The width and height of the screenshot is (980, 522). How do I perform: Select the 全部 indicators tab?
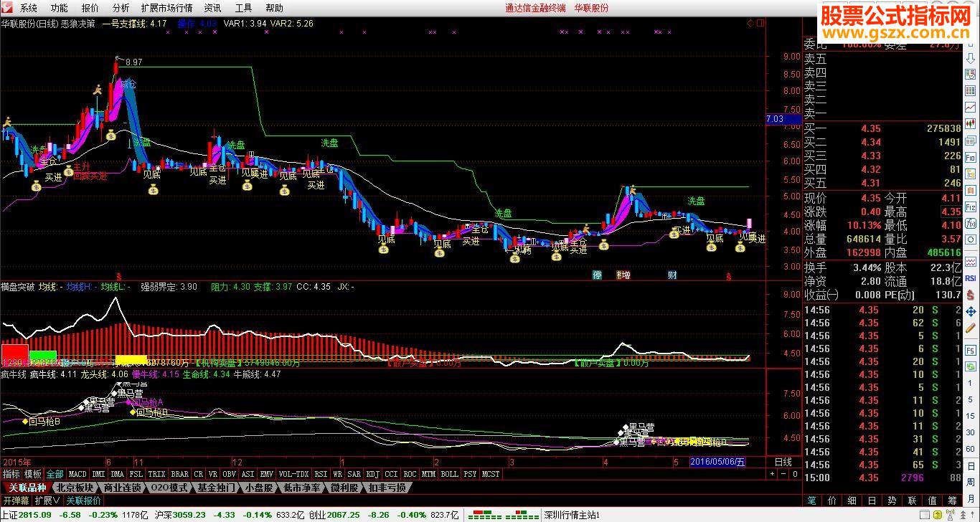(x=55, y=474)
